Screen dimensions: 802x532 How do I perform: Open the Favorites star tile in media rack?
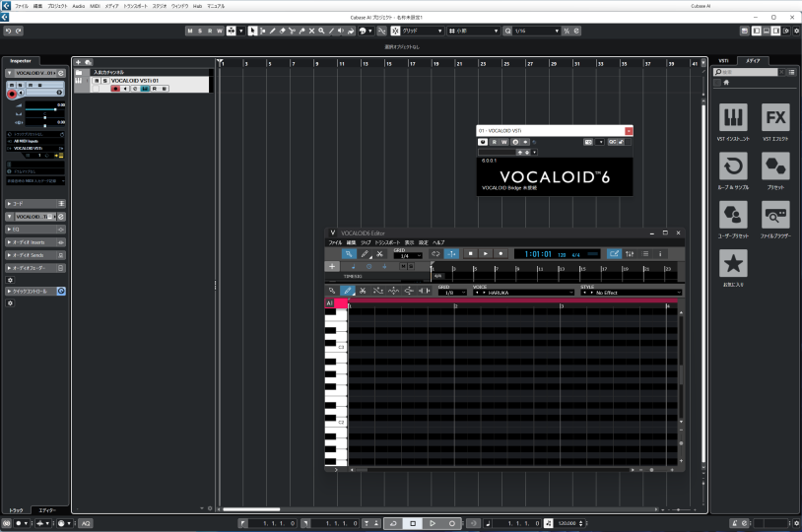point(733,263)
